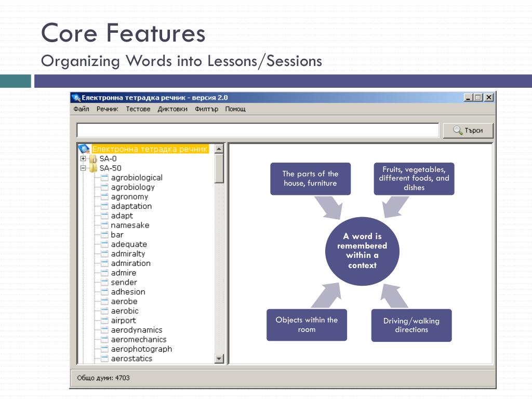
Task: Click the adapt entry icon
Action: [105, 216]
